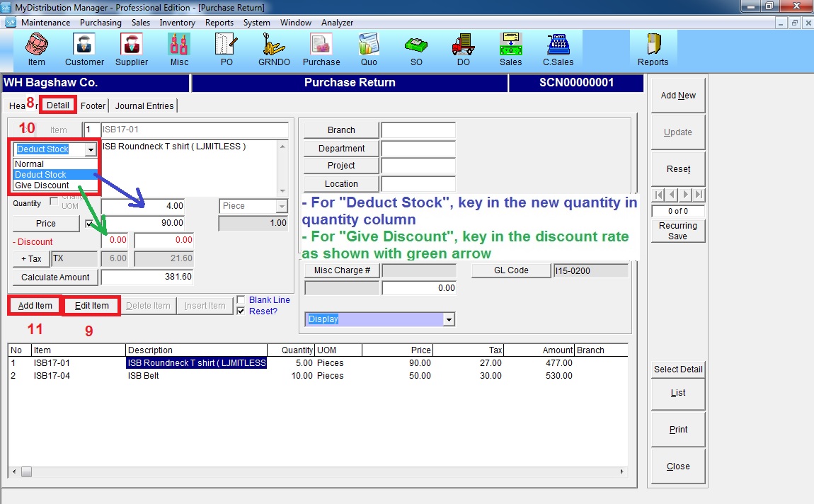Select Give Discount from dropdown list

click(x=42, y=185)
